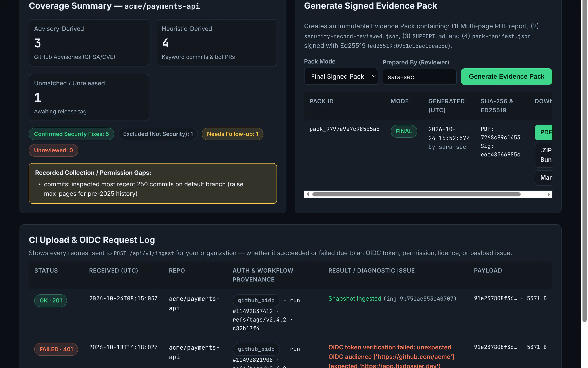The height and width of the screenshot is (368, 588).
Task: Click the Advisory-Derived count card
Action: click(89, 43)
